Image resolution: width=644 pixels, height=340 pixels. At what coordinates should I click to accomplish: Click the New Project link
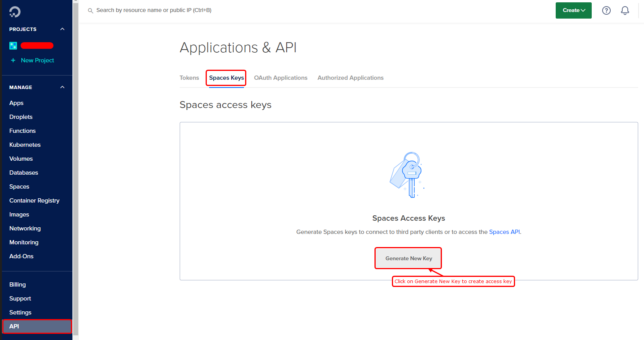(x=38, y=60)
